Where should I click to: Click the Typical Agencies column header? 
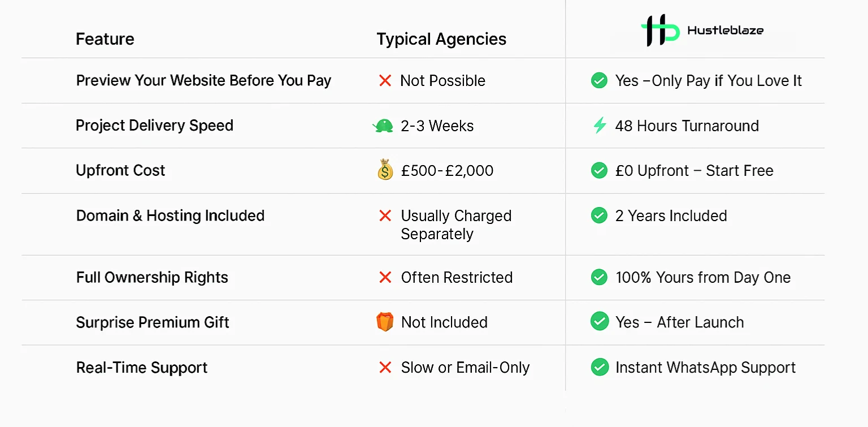pyautogui.click(x=441, y=39)
